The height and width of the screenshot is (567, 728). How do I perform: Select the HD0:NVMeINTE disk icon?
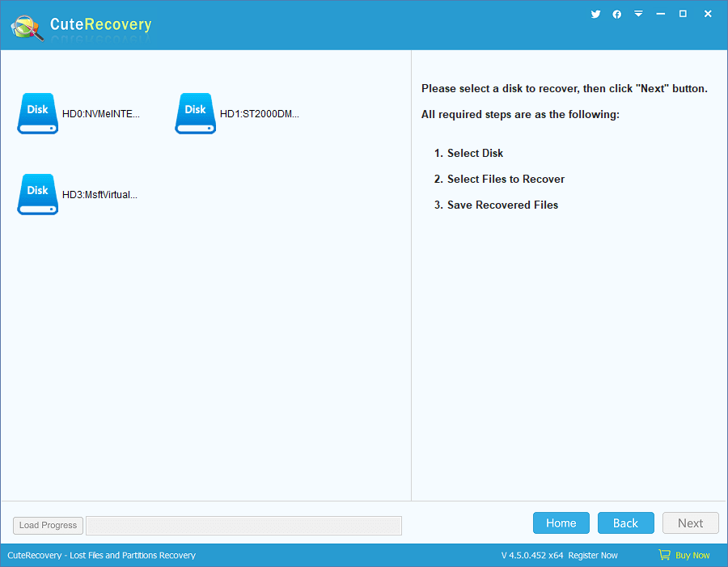pos(37,114)
